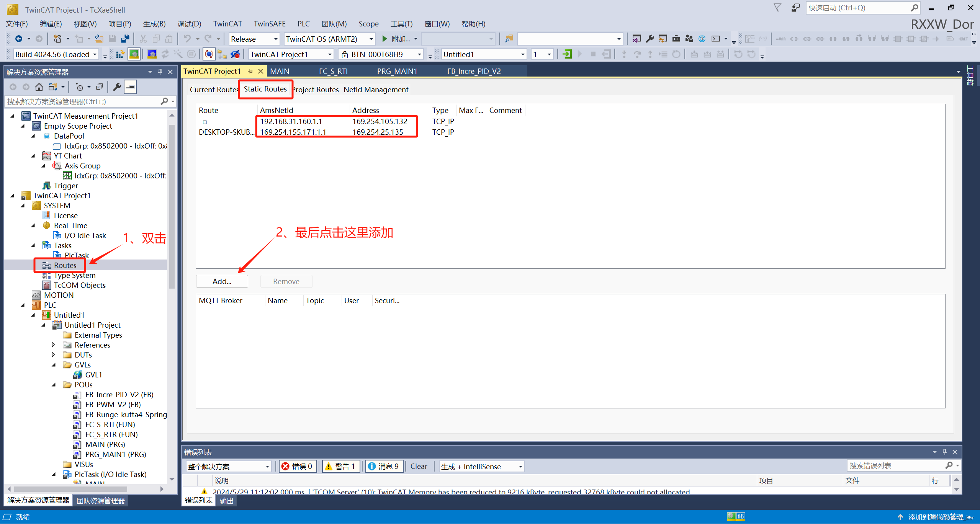
Task: Open Find in Files icon
Action: point(509,39)
